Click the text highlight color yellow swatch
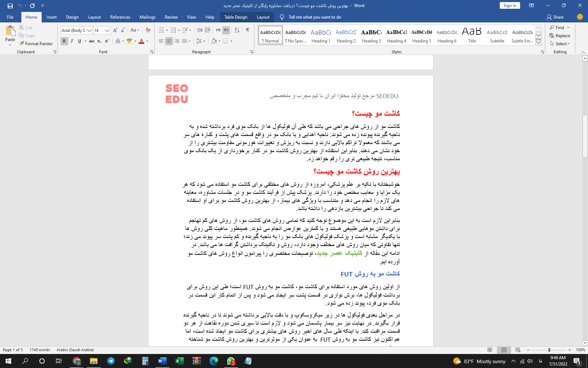Screen dimensions: 588x368 (x=129, y=41)
